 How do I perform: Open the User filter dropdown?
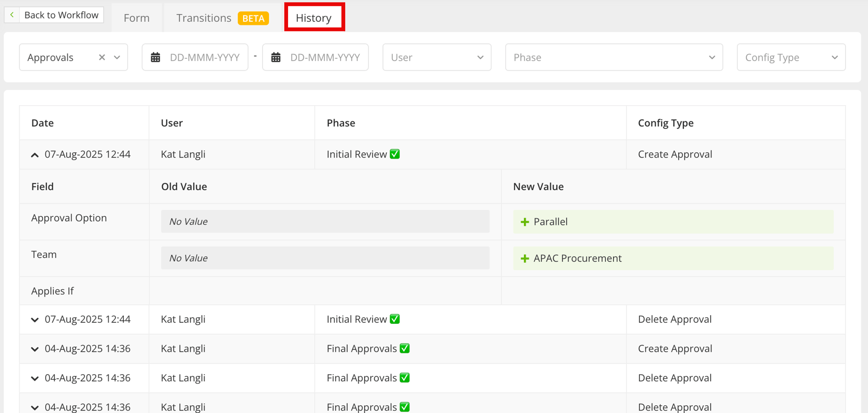437,58
